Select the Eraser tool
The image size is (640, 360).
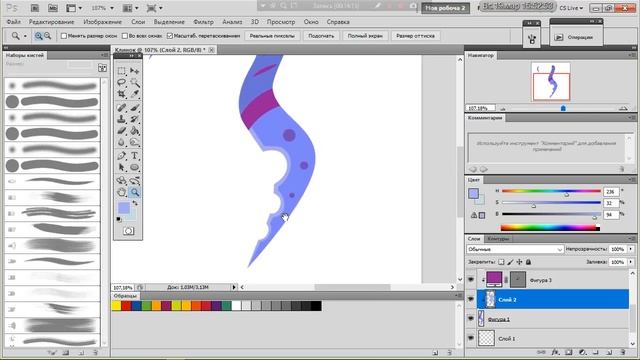(x=122, y=131)
